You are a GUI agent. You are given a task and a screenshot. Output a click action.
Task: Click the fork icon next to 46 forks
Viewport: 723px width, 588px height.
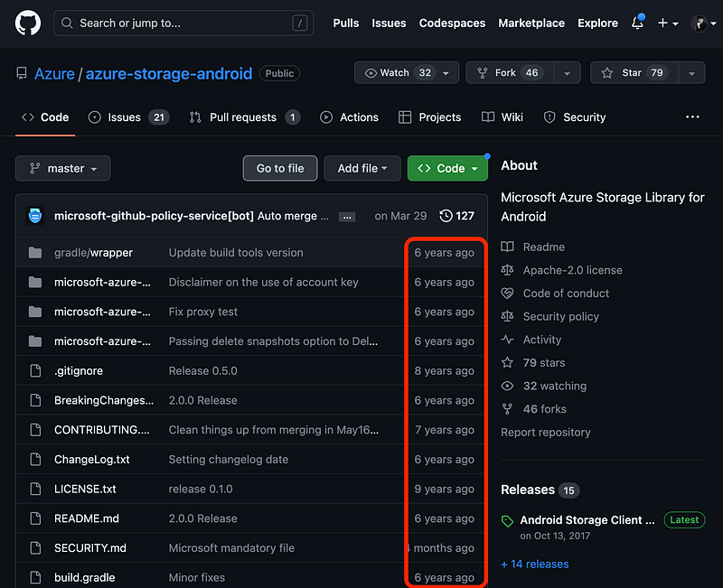click(x=507, y=409)
